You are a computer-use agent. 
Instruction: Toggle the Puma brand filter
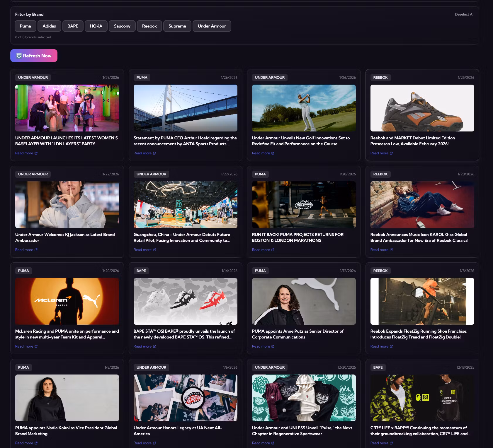[x=25, y=26]
